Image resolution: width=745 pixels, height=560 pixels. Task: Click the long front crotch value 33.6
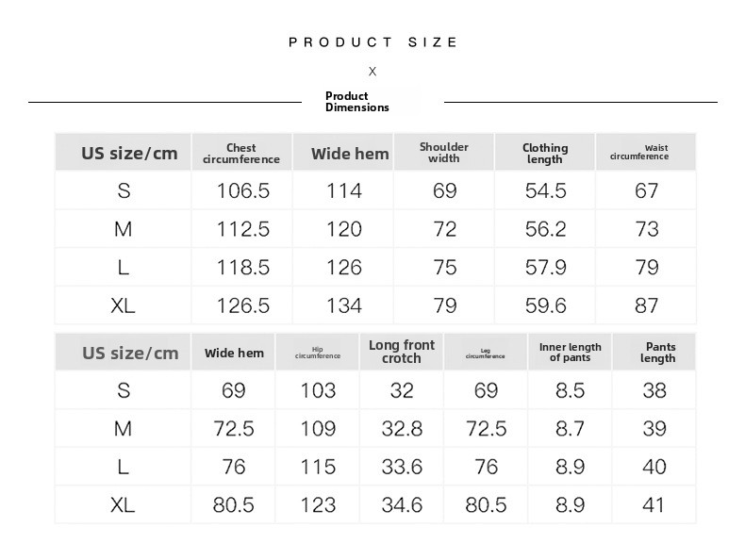pyautogui.click(x=402, y=467)
